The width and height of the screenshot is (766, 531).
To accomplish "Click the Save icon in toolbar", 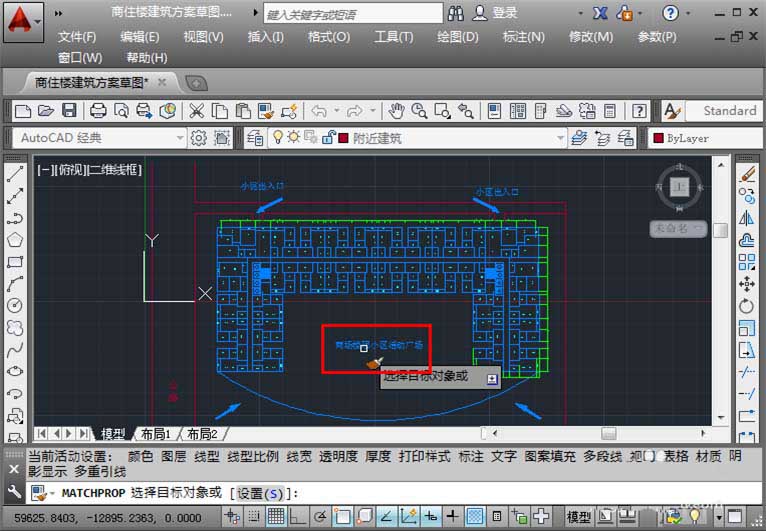I will point(69,111).
